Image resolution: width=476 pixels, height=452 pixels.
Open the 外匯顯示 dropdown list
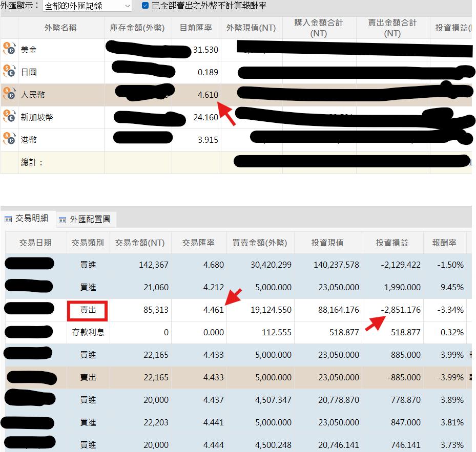tap(88, 6)
